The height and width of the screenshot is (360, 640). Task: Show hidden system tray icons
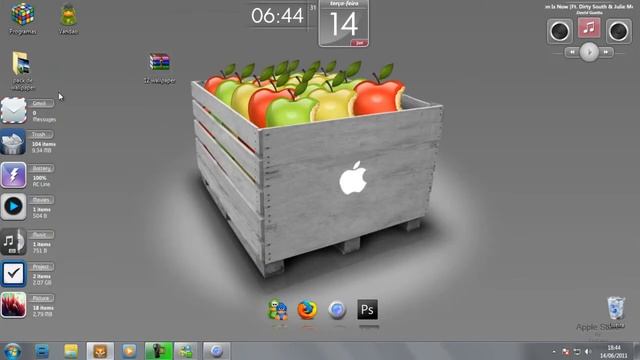(x=554, y=351)
